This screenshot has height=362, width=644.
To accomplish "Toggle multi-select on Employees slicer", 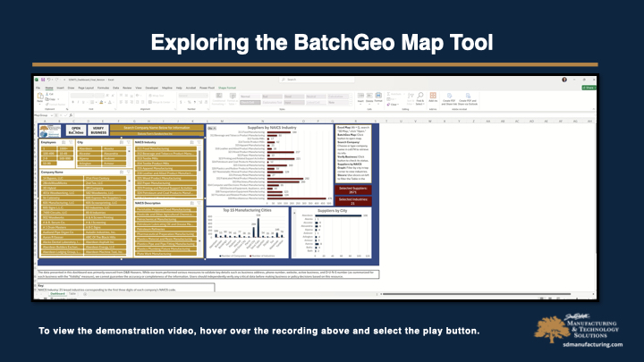I will pos(64,142).
